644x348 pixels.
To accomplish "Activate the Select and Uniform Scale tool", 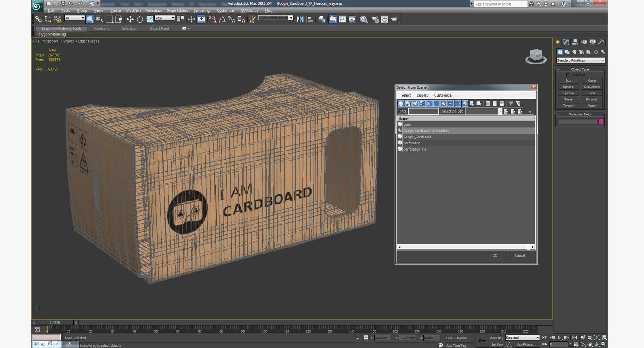I will [149, 19].
